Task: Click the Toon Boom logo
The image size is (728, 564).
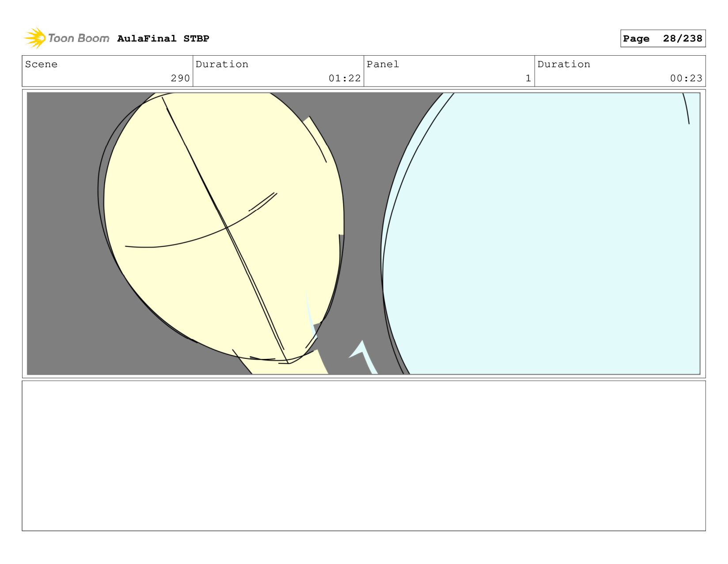Action: (66, 38)
